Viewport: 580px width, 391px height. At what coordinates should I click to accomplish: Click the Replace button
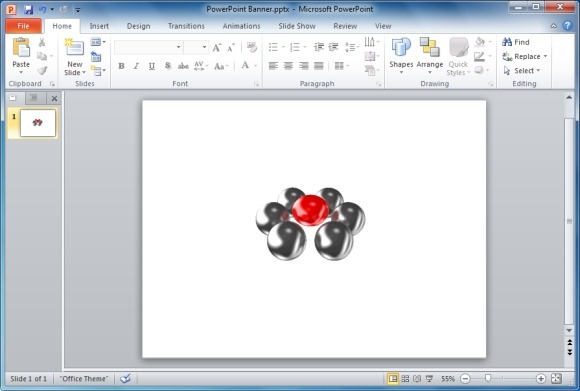(x=525, y=56)
